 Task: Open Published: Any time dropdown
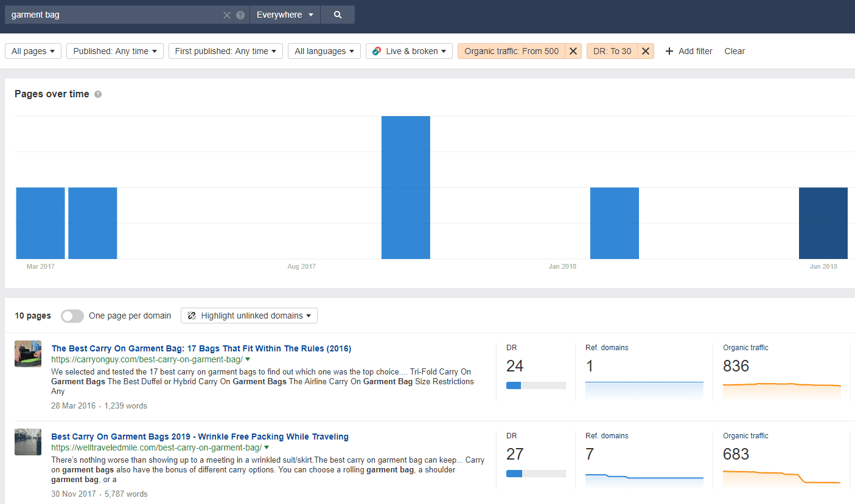click(115, 51)
